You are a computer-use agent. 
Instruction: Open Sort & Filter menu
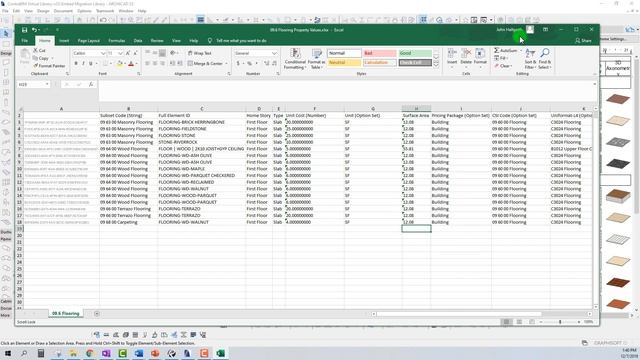tap(530, 59)
